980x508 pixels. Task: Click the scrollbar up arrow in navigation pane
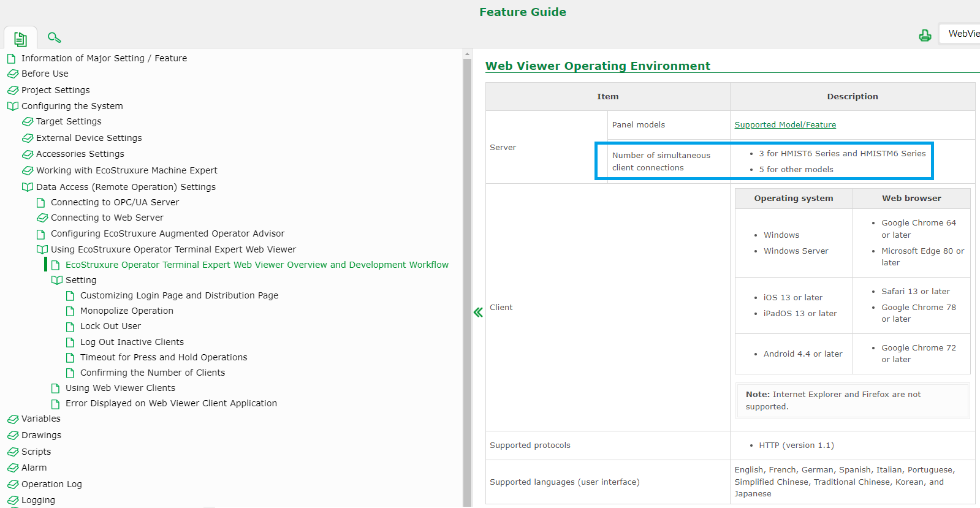point(467,54)
